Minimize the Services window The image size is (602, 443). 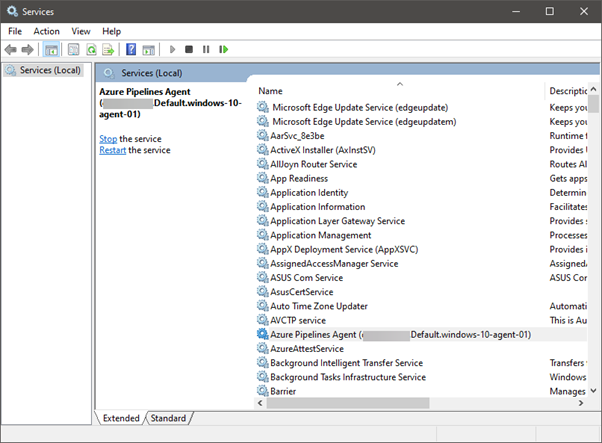pos(516,11)
